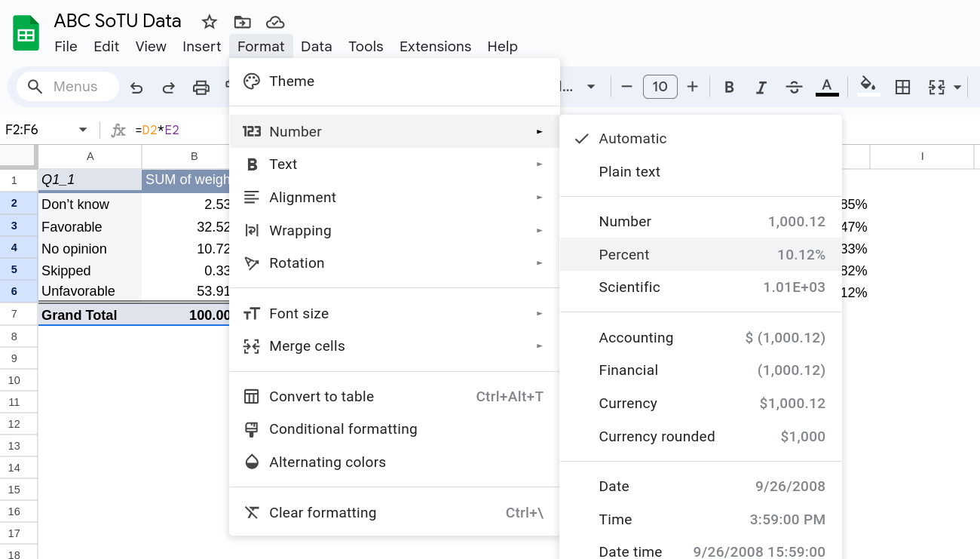
Task: Click the font size input field
Action: [x=660, y=87]
